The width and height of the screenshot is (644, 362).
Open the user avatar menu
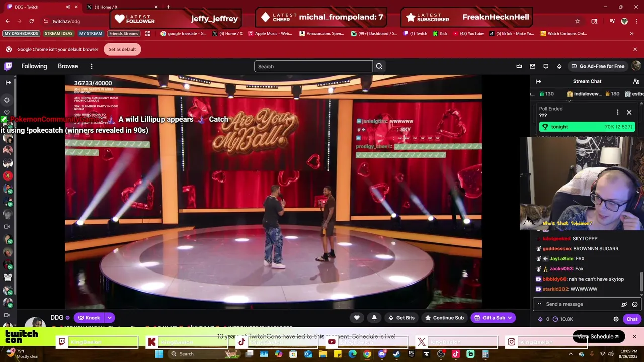[636, 66]
